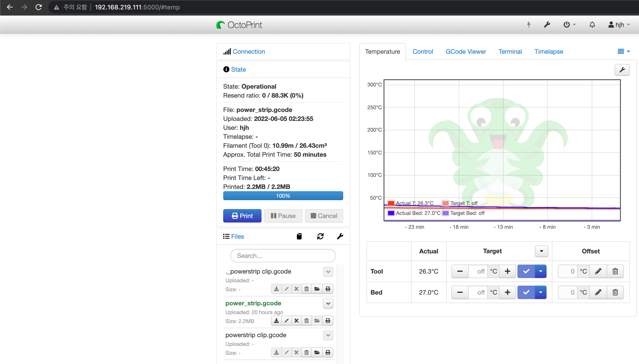Switch to the Control tab
Image resolution: width=639 pixels, height=364 pixels.
coord(422,51)
